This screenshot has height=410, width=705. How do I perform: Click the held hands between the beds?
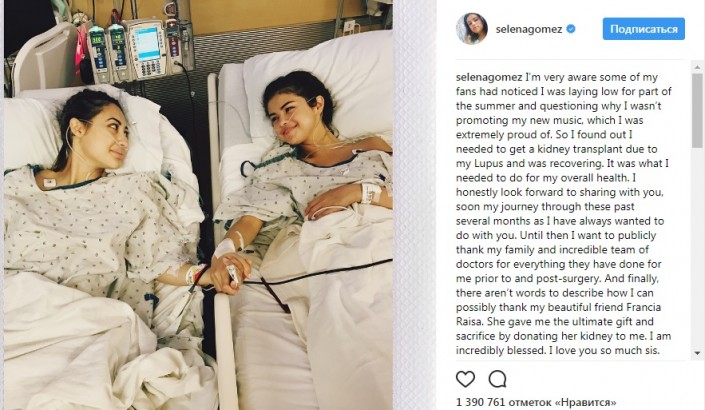coord(228,273)
